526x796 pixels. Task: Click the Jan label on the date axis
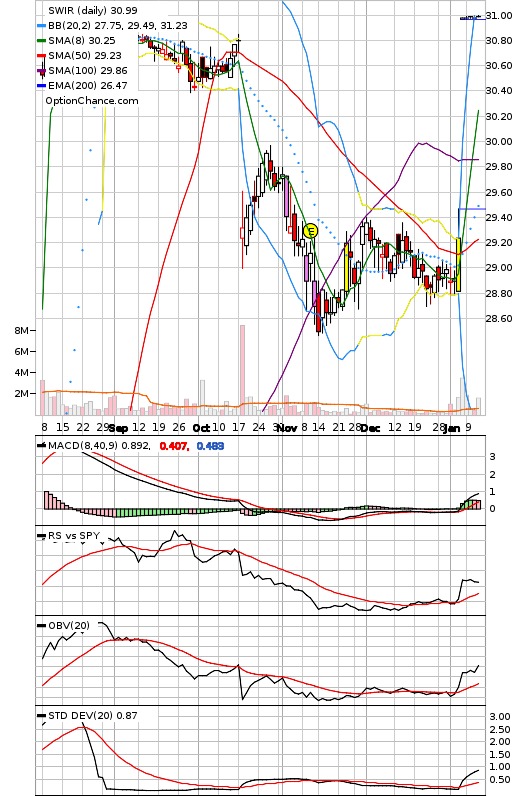click(x=452, y=428)
